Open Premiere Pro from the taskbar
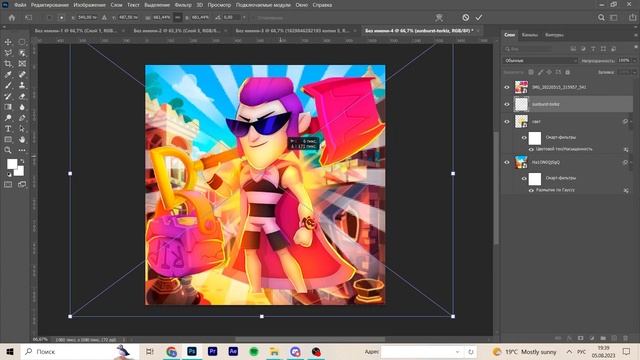The height and width of the screenshot is (360, 640). click(212, 351)
